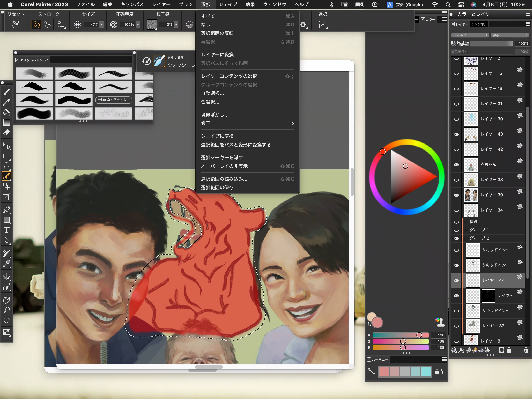Image resolution: width=532 pixels, height=399 pixels.
Task: Select the Pen tool
Action: coord(6,210)
